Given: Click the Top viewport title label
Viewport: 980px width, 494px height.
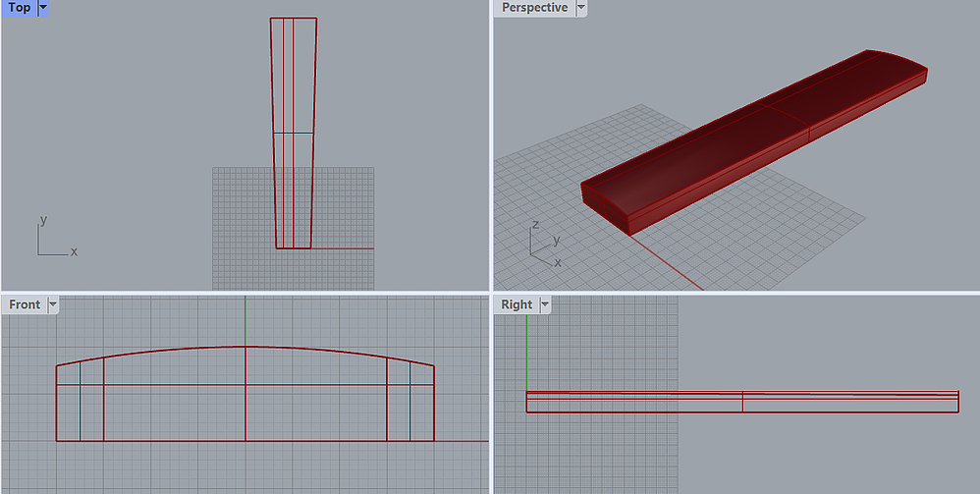Looking at the screenshot, I should pyautogui.click(x=19, y=8).
